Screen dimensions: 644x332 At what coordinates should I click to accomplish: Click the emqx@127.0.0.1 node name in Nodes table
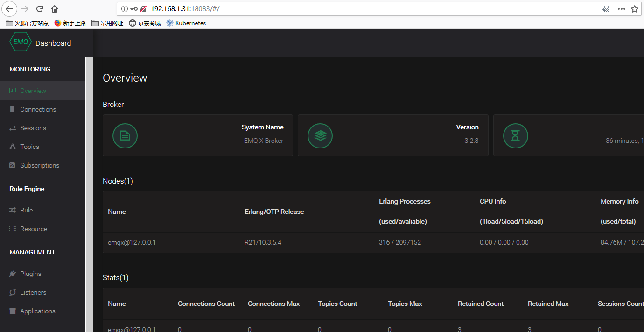click(x=132, y=242)
